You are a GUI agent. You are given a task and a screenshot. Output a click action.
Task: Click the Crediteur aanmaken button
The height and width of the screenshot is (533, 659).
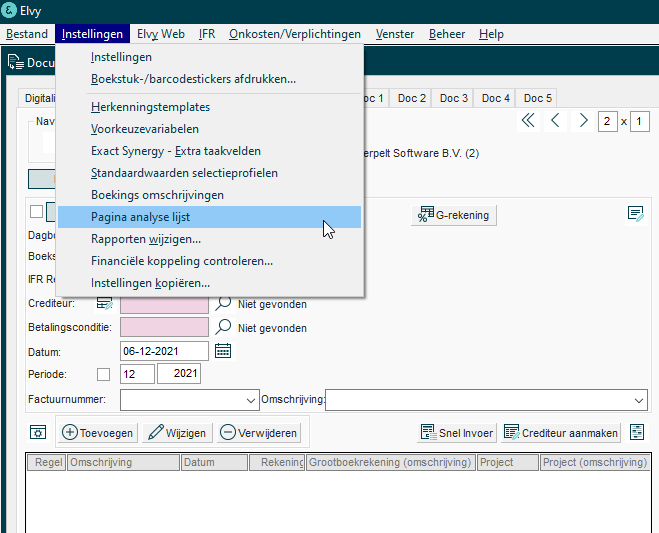(x=561, y=433)
